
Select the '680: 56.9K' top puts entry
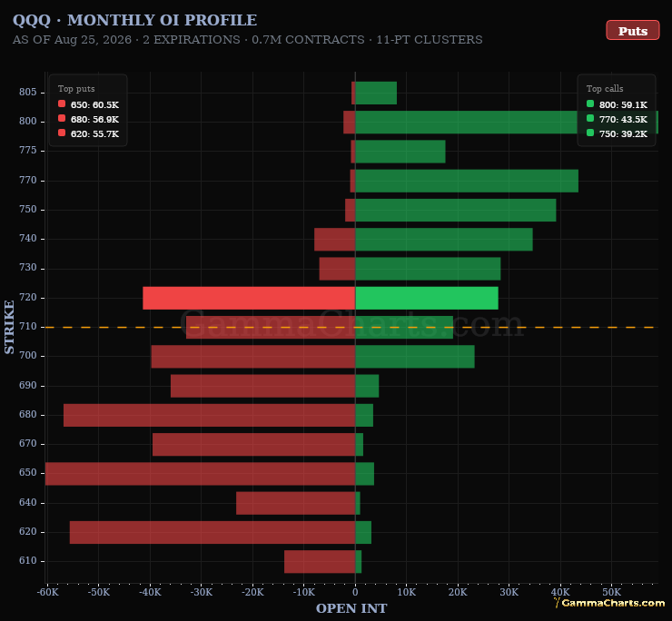point(89,119)
